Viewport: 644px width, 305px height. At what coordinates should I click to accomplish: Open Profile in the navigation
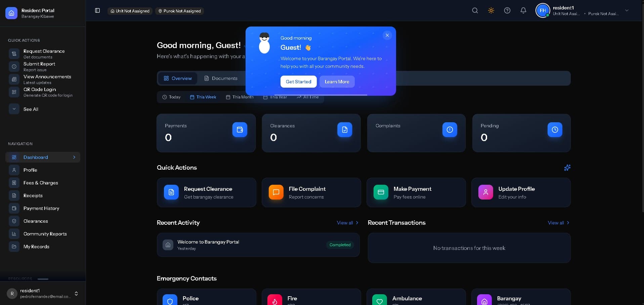pos(43,170)
